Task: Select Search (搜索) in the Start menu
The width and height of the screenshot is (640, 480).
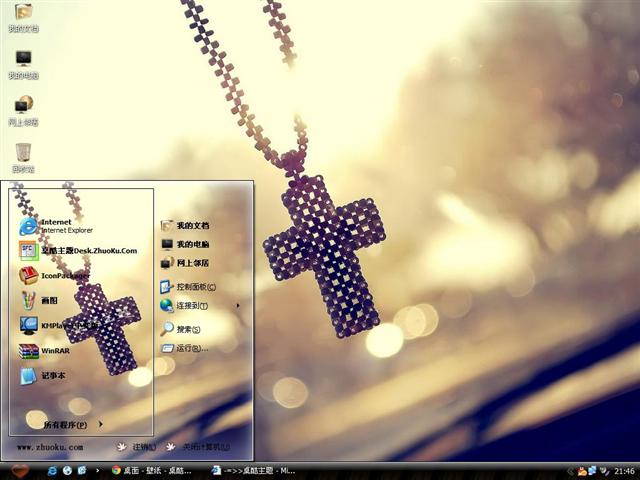Action: tap(186, 329)
